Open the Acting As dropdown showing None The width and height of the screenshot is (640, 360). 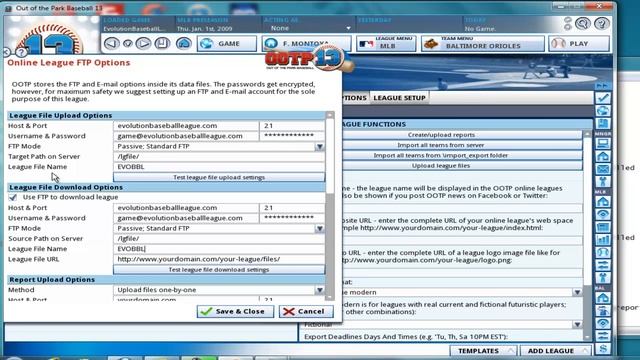click(348, 28)
